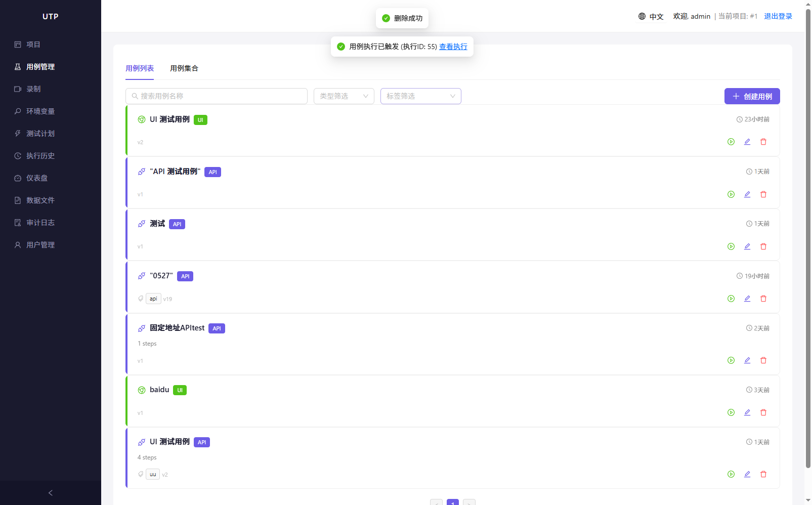Viewport: 812px width, 505px height.
Task: Open the 标签筛选 dropdown
Action: (421, 96)
